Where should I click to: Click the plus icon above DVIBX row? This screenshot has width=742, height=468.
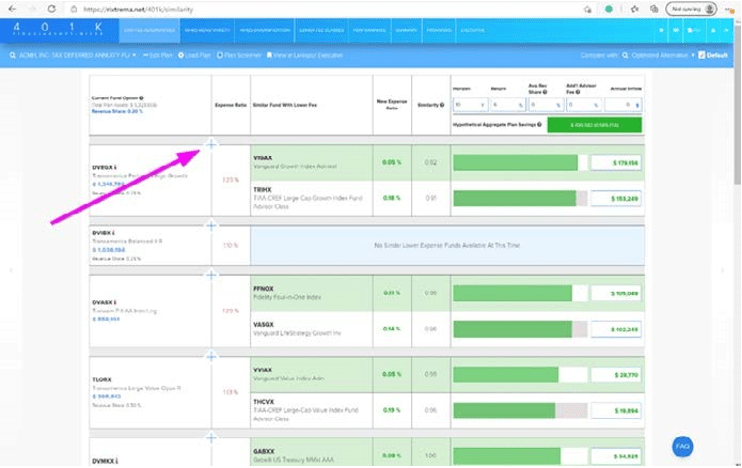[x=211, y=225]
